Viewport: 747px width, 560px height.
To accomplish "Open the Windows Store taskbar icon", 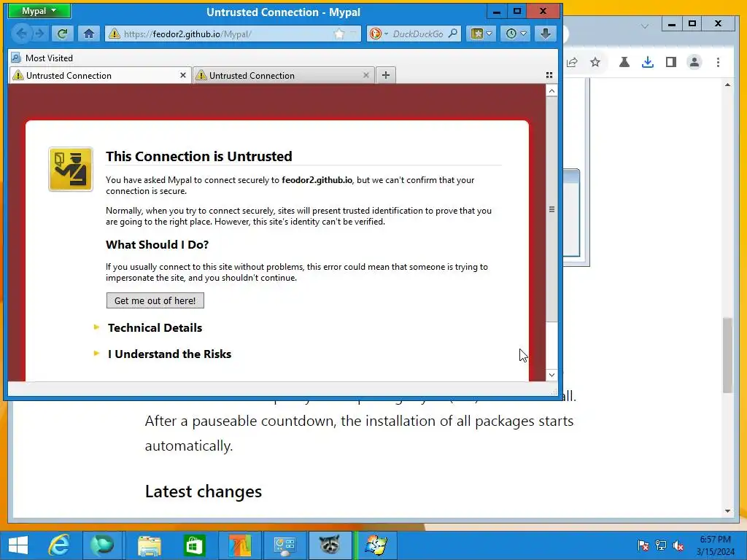I will (x=194, y=545).
